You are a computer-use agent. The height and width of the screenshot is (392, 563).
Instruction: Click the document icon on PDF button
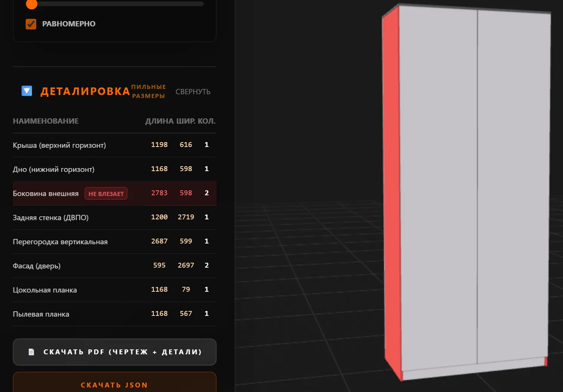(x=31, y=352)
